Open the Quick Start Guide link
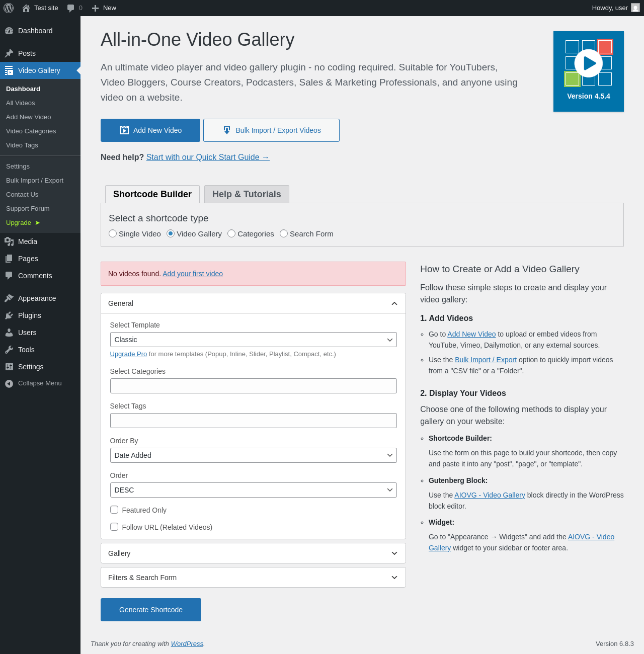This screenshot has height=654, width=644. point(208,157)
